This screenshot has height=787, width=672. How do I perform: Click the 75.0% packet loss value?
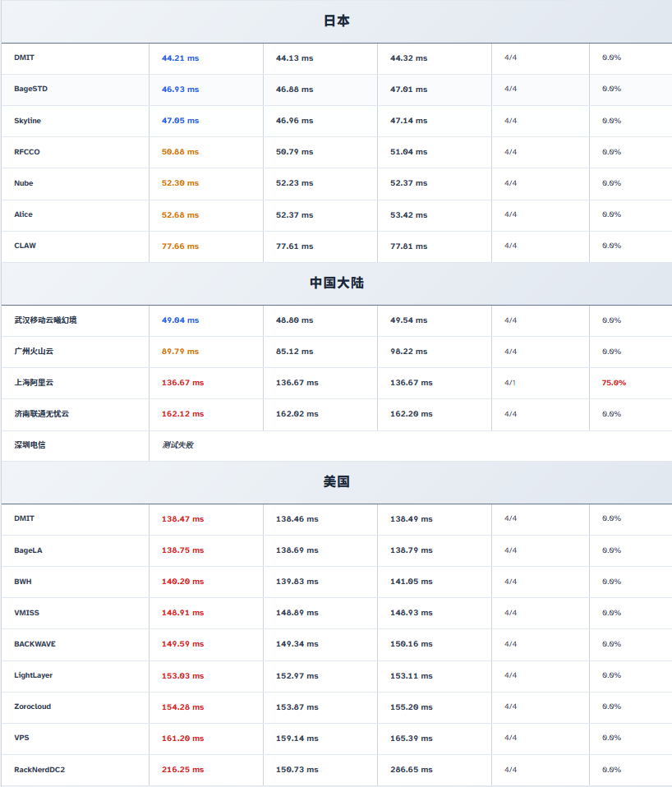tap(614, 383)
